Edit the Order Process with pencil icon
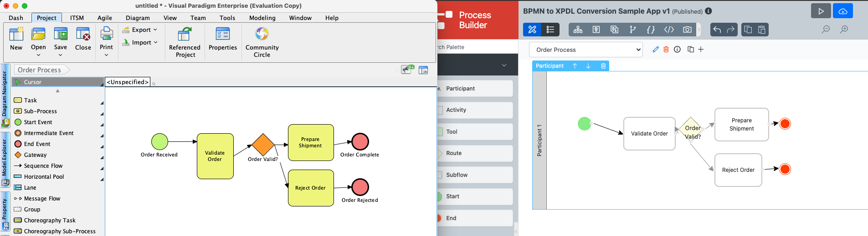The image size is (868, 236). click(656, 49)
